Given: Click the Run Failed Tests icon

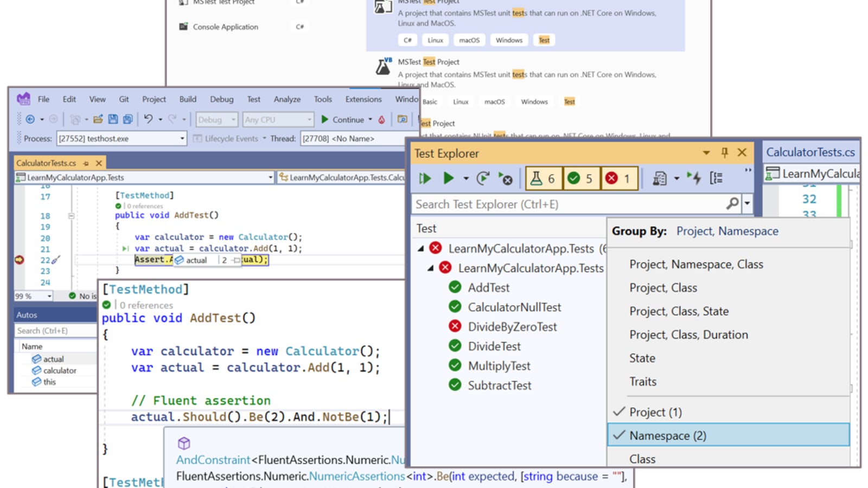Looking at the screenshot, I should (x=505, y=178).
